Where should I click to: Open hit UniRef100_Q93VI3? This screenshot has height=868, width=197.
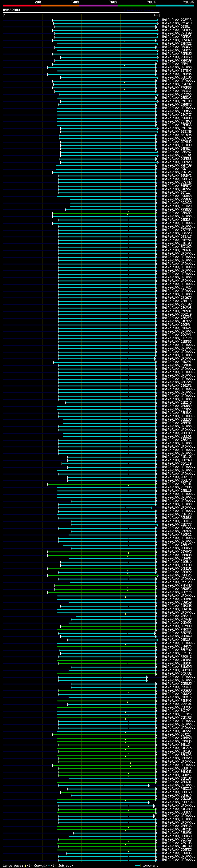176,20
